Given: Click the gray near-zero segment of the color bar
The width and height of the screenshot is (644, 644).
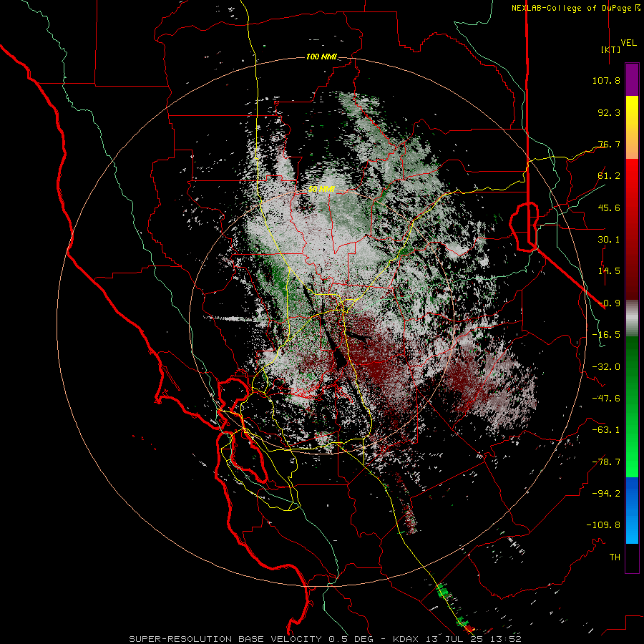Looking at the screenshot, I should pyautogui.click(x=632, y=318).
